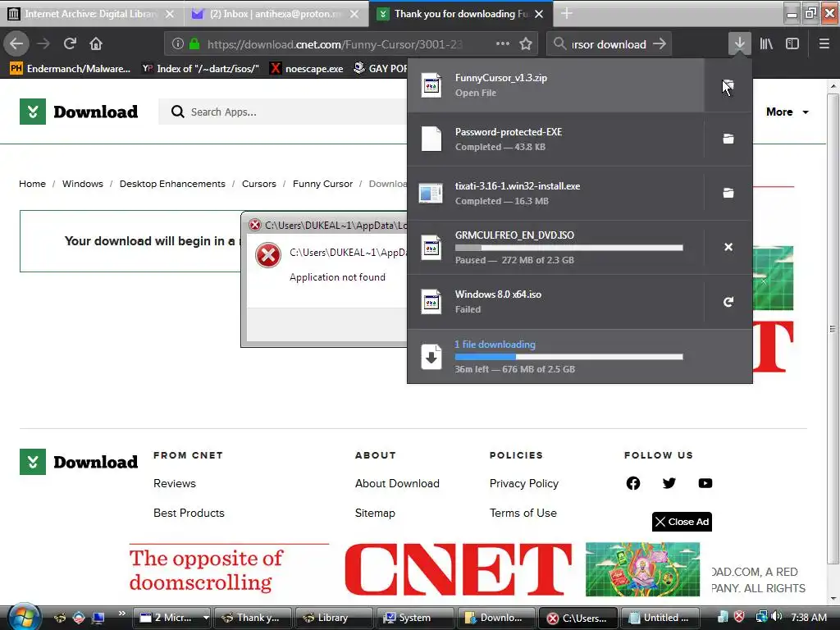Open Facebook icon under Follow Us
The image size is (840, 630).
(633, 483)
